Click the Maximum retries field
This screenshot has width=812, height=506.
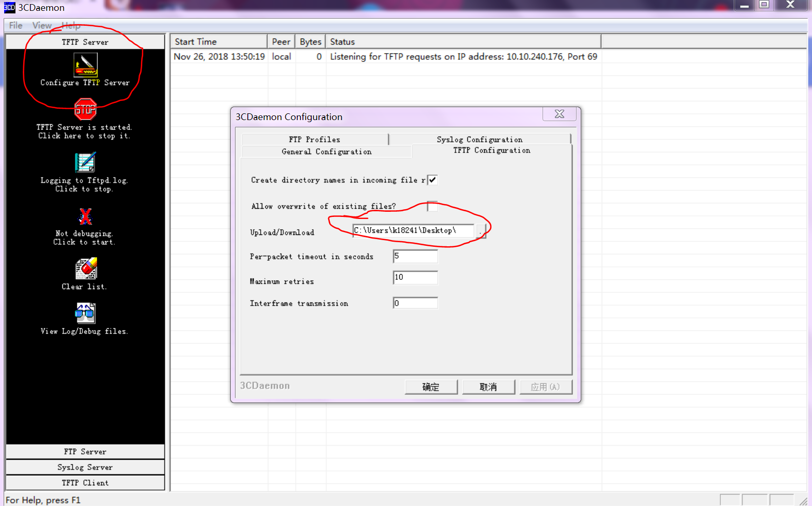pyautogui.click(x=415, y=277)
